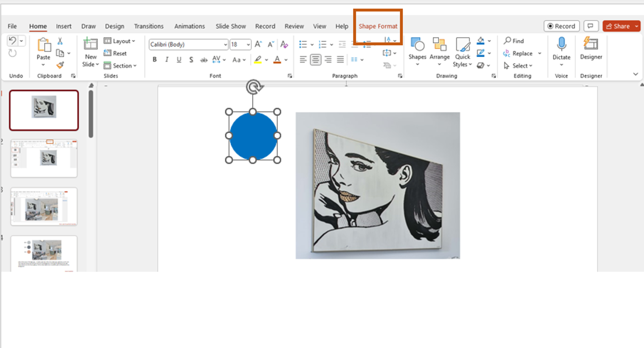Open the Comments speech bubble icon
Viewport: 644px width, 348px height.
591,26
